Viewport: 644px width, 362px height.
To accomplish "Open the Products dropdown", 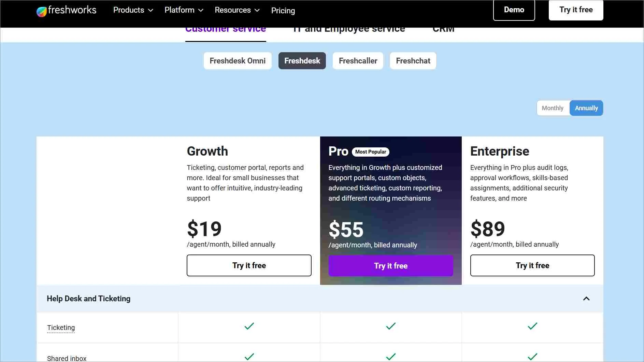I will [133, 10].
